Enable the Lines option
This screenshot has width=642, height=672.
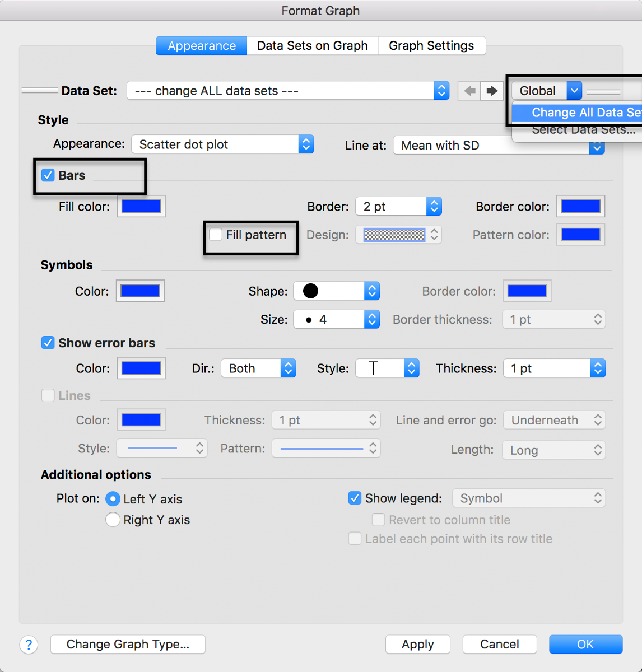(x=48, y=395)
